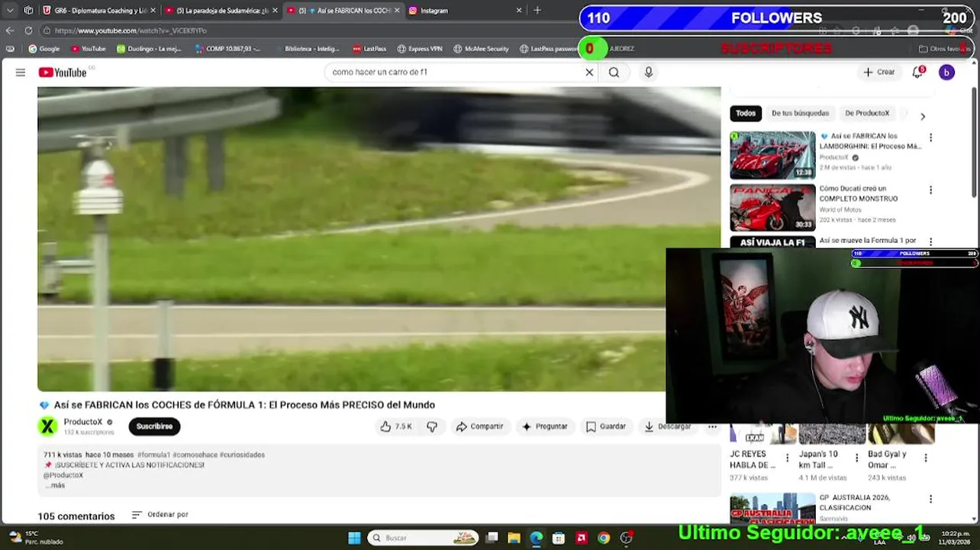Click the Windows taskbar Buscar search box
Image resolution: width=980 pixels, height=550 pixels.
coord(424,538)
